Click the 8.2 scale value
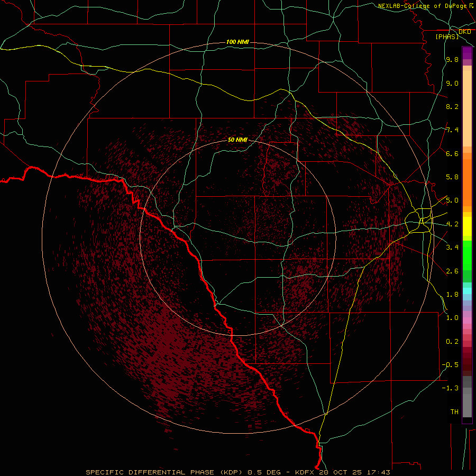Viewport: 476px width, 476px height. pyautogui.click(x=452, y=106)
